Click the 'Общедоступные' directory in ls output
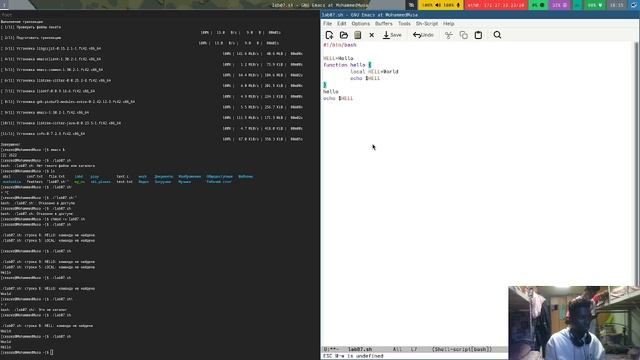640x360 pixels. click(x=219, y=177)
